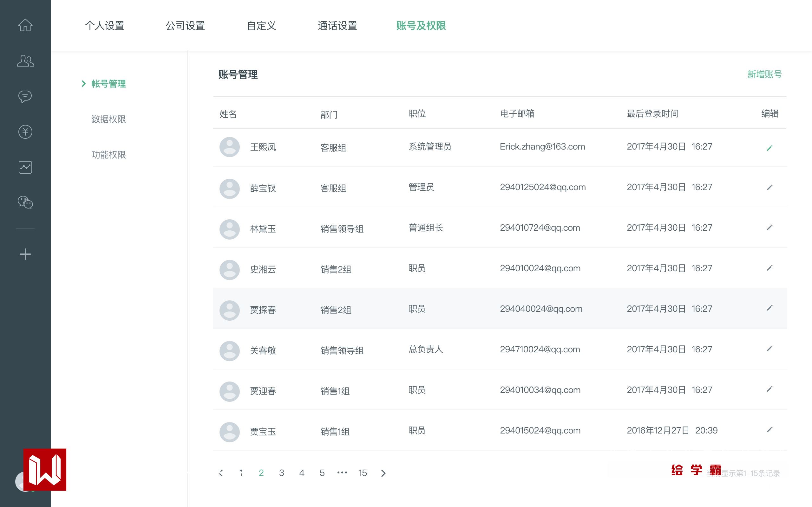Switch to 公司设置 tab
The height and width of the screenshot is (507, 812).
pyautogui.click(x=185, y=26)
